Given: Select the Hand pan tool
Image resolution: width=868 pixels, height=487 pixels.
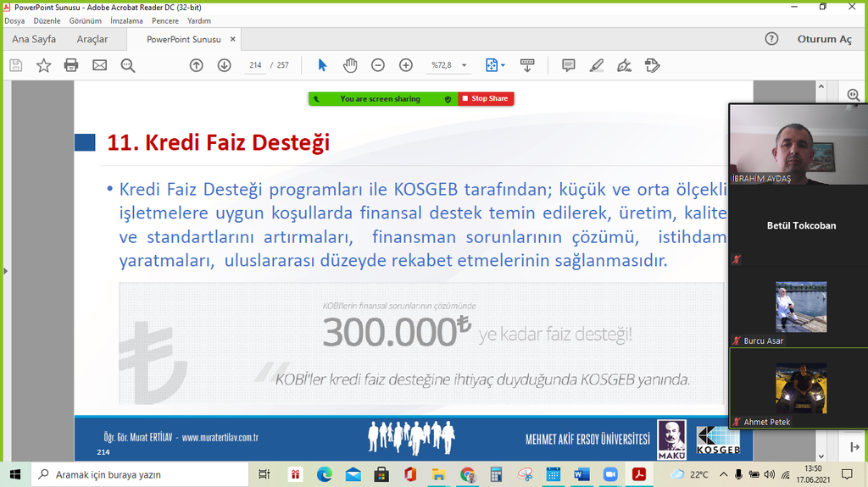Looking at the screenshot, I should [x=349, y=65].
